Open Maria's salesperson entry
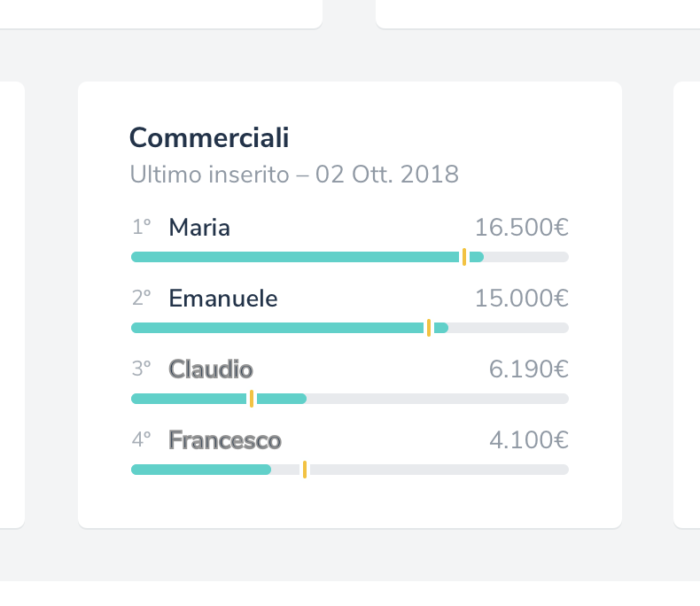Image resolution: width=700 pixels, height=606 pixels. click(x=199, y=228)
